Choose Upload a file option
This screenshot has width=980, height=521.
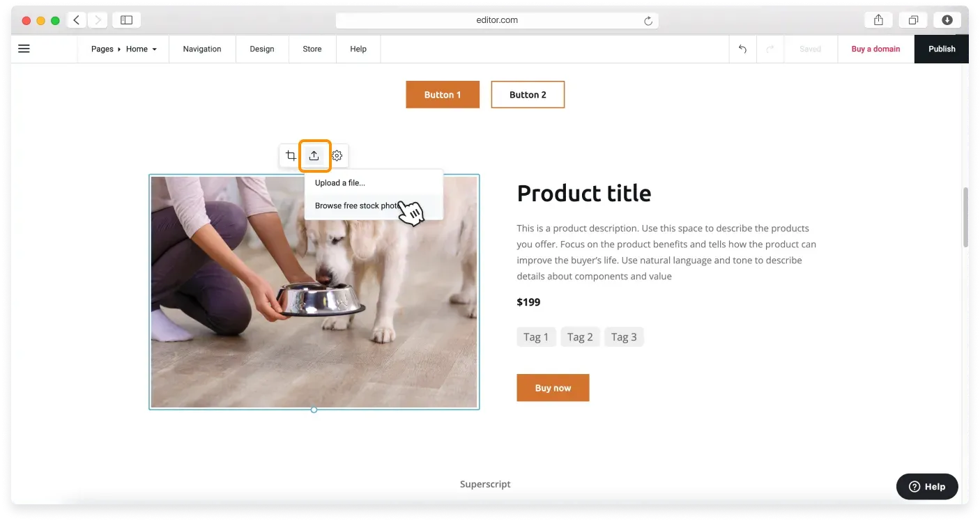tap(374, 183)
